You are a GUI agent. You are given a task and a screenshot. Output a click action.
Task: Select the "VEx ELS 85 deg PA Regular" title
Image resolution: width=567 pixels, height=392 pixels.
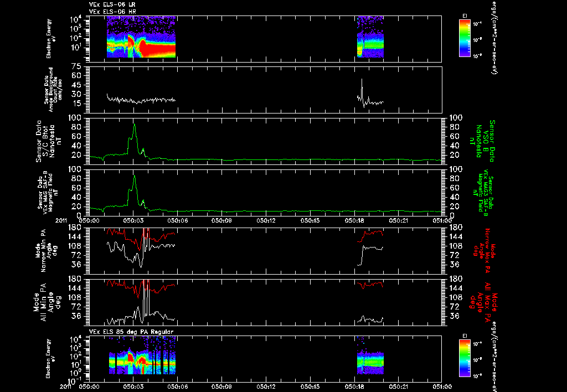pyautogui.click(x=131, y=332)
